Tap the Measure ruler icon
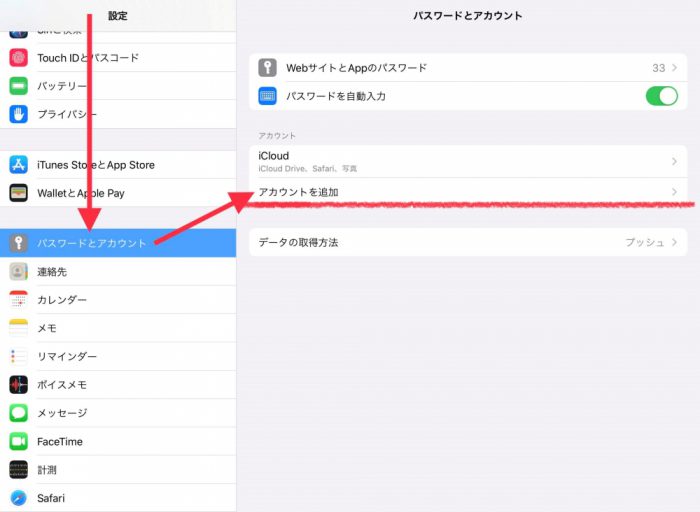Screen dimensions: 700x512 18,470
